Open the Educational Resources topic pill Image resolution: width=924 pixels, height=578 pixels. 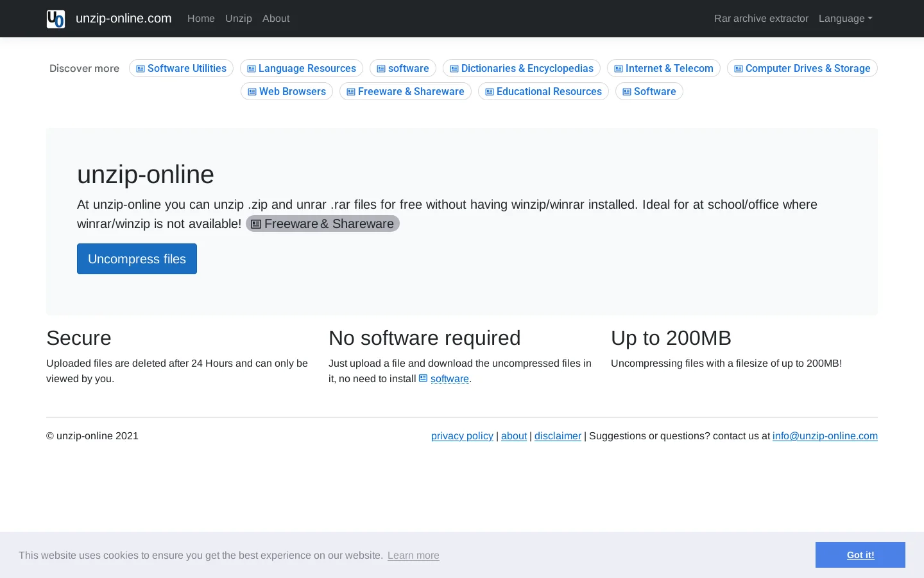[543, 91]
